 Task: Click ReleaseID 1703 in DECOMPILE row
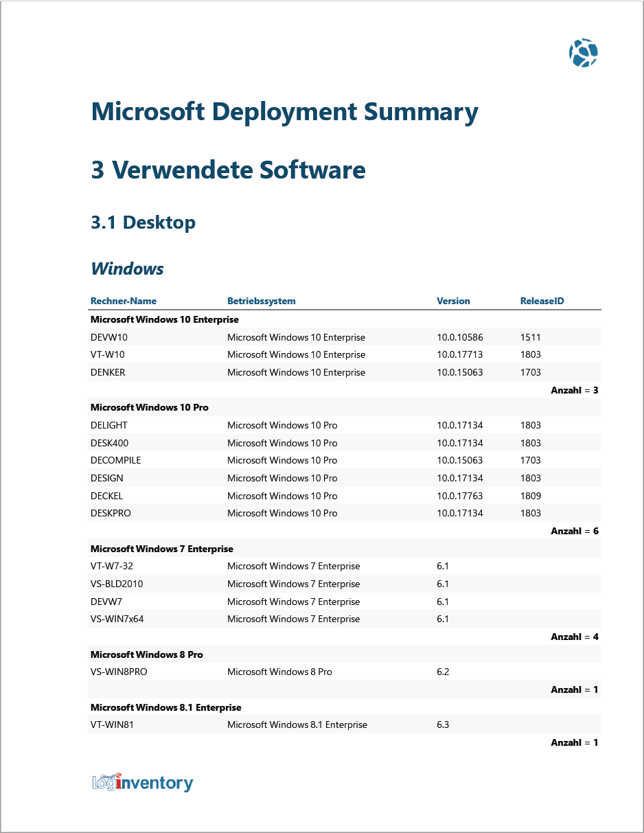pyautogui.click(x=531, y=460)
